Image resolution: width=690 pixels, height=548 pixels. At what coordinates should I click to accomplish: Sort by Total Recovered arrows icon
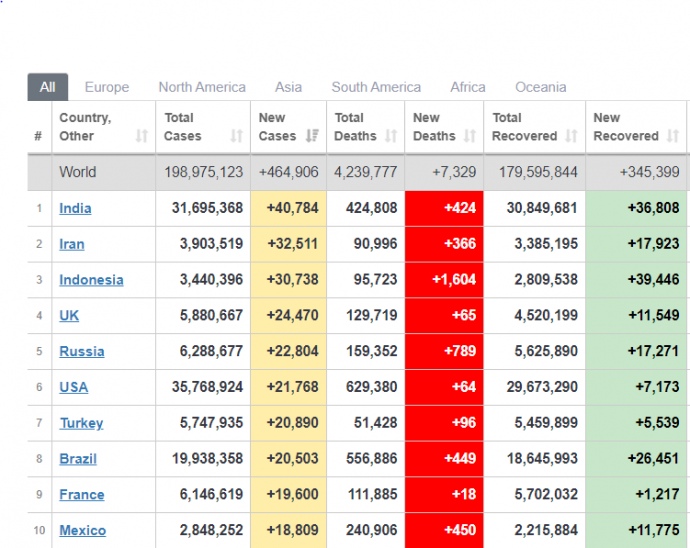[x=571, y=136]
